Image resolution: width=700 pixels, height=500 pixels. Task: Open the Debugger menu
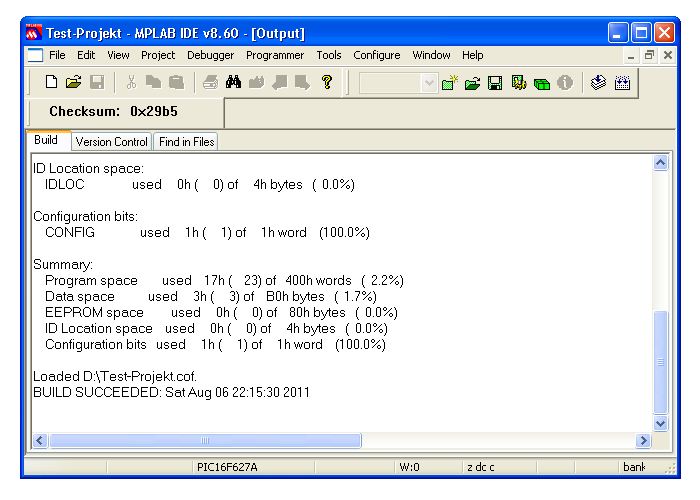click(x=210, y=55)
